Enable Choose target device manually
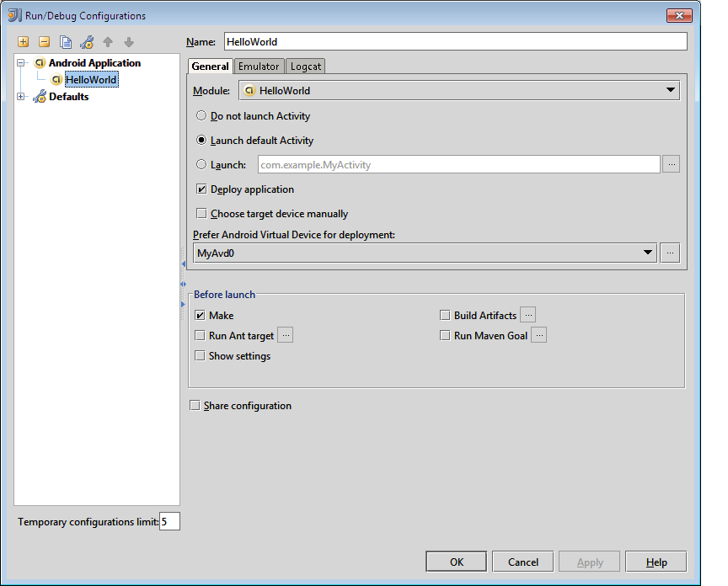Image resolution: width=728 pixels, height=586 pixels. tap(201, 213)
